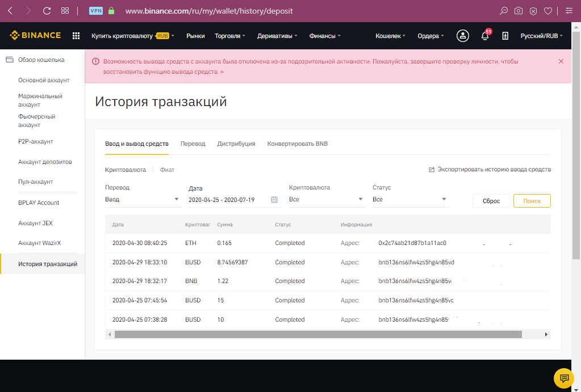Image resolution: width=581 pixels, height=392 pixels.
Task: Click the 8.74569387 BUSD amount cell
Action: 232,263
